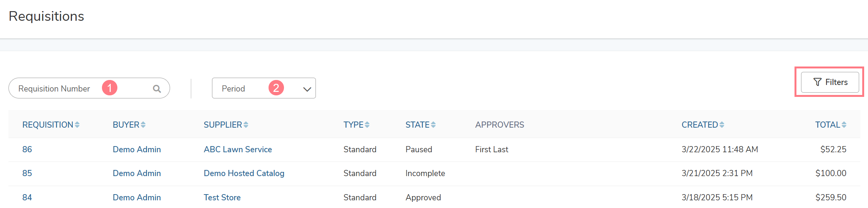Open requisition 84
Image resolution: width=868 pixels, height=208 pixels.
coord(27,198)
